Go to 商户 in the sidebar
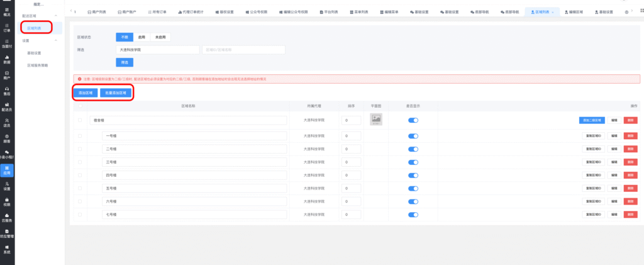 tap(7, 76)
